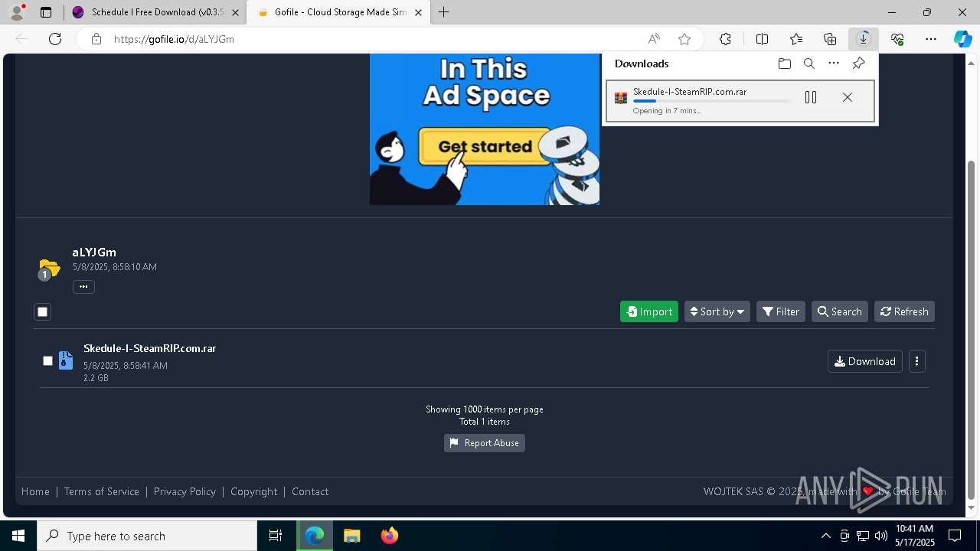This screenshot has height=551, width=980.
Task: Activate Read aloud icon
Action: [654, 39]
